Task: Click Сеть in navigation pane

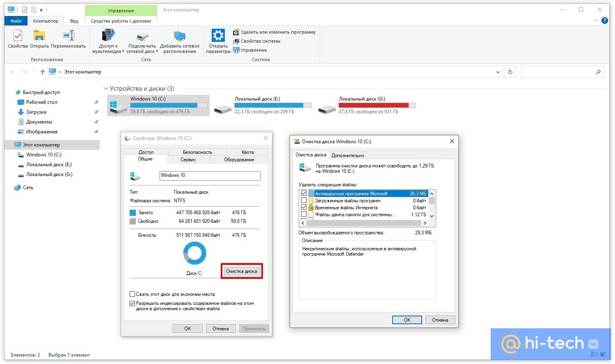Action: (x=28, y=188)
